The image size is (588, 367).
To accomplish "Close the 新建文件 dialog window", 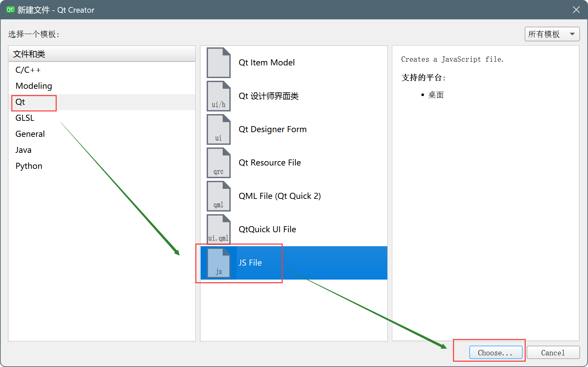I will click(x=576, y=10).
